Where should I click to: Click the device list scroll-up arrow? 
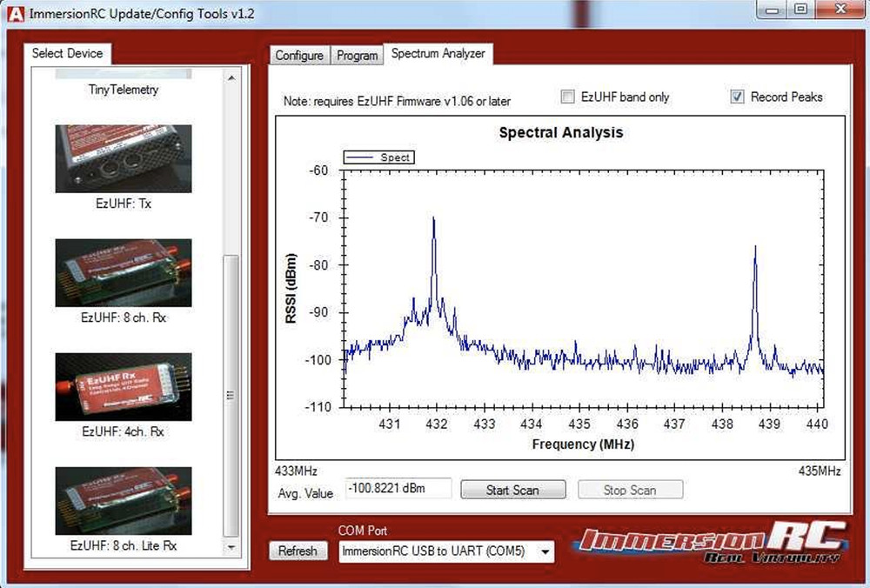pyautogui.click(x=231, y=78)
